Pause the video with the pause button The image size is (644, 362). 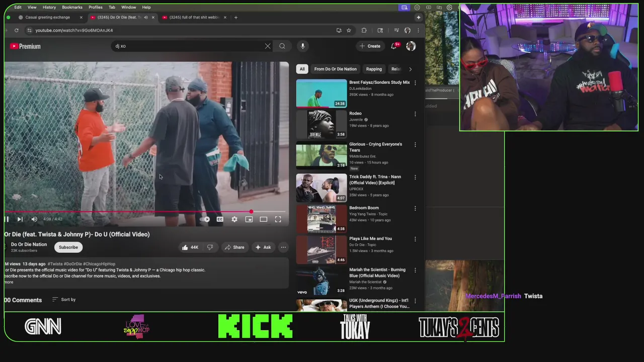click(x=7, y=219)
